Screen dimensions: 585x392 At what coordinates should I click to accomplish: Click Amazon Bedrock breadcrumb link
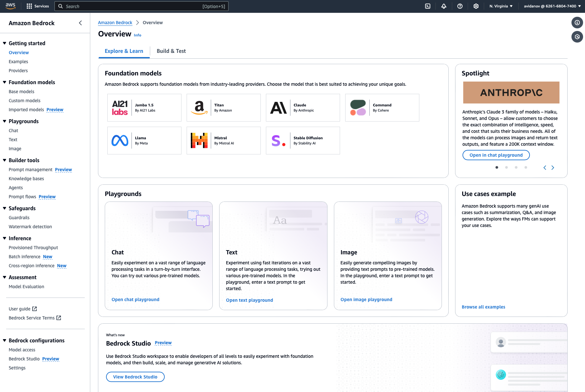pos(115,23)
